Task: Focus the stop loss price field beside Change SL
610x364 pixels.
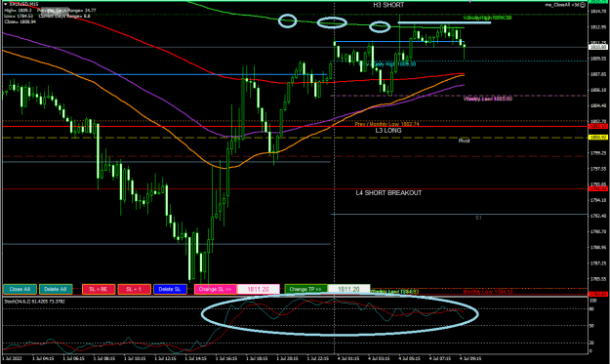Action: point(259,289)
